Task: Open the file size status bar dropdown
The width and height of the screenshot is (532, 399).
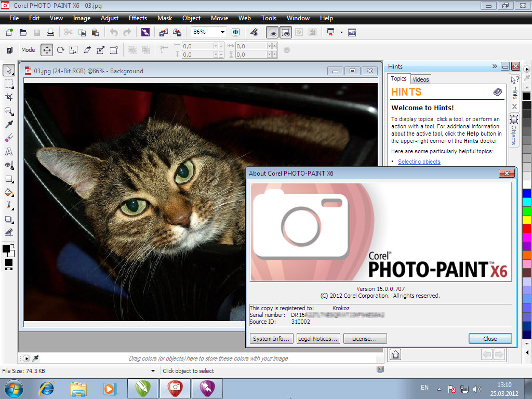Action: (153, 371)
